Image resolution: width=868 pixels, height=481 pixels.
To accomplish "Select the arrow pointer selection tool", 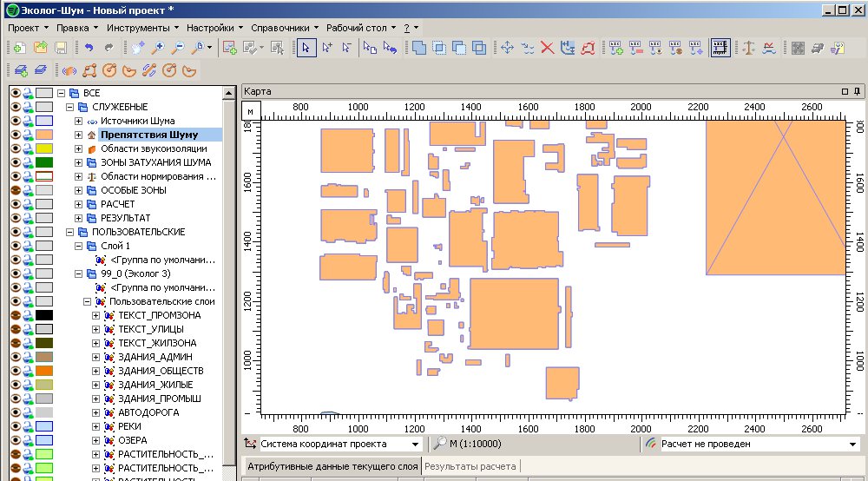I will (x=306, y=49).
